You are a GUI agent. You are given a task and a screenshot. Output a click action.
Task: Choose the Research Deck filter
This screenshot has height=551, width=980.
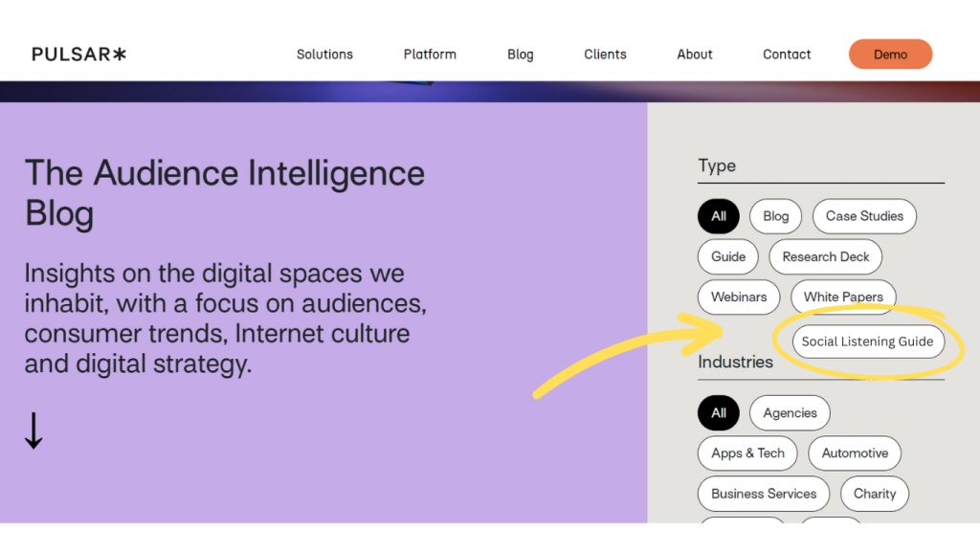pyautogui.click(x=826, y=256)
